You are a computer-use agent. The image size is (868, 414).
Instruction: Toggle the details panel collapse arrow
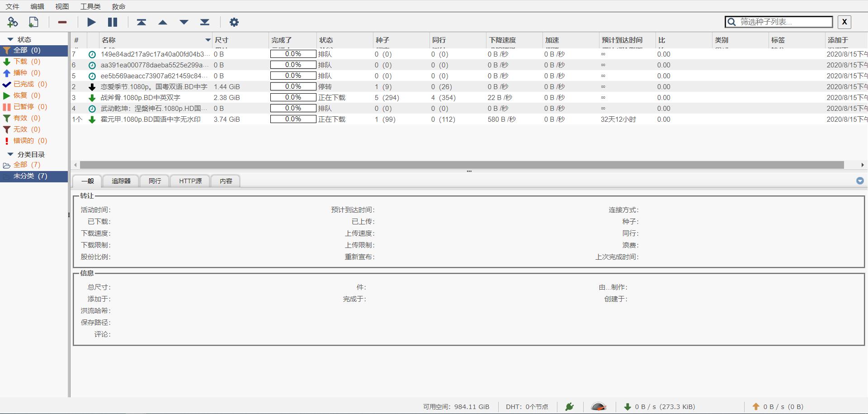point(860,181)
